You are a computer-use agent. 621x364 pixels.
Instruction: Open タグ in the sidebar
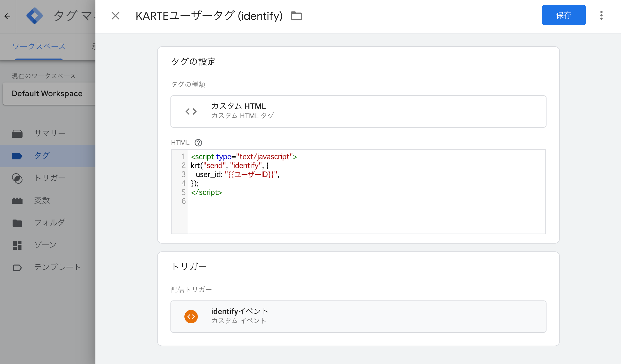(x=48, y=156)
